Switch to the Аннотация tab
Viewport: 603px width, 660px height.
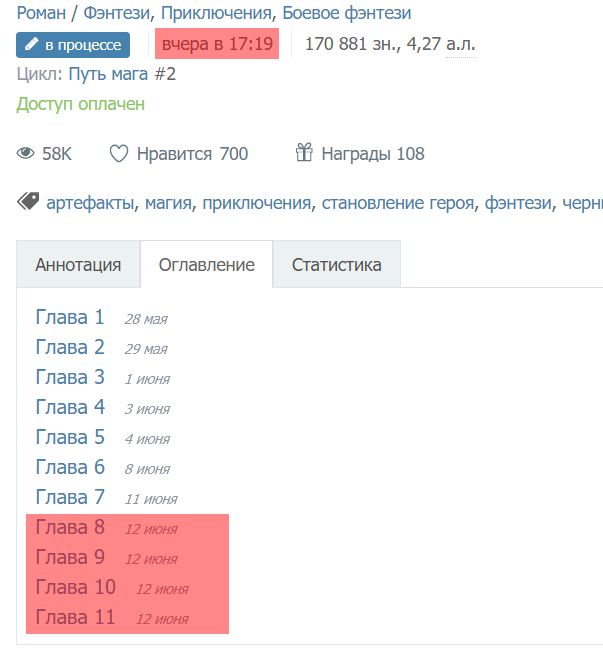click(x=78, y=265)
